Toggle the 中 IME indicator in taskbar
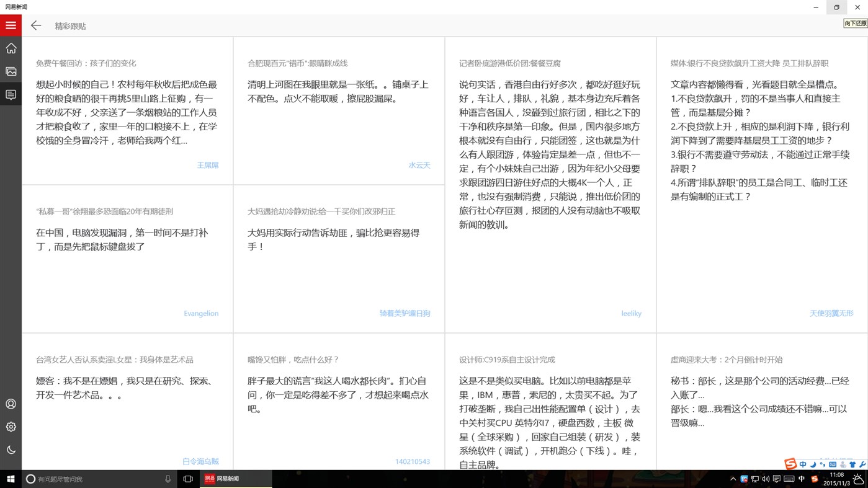 (x=801, y=478)
